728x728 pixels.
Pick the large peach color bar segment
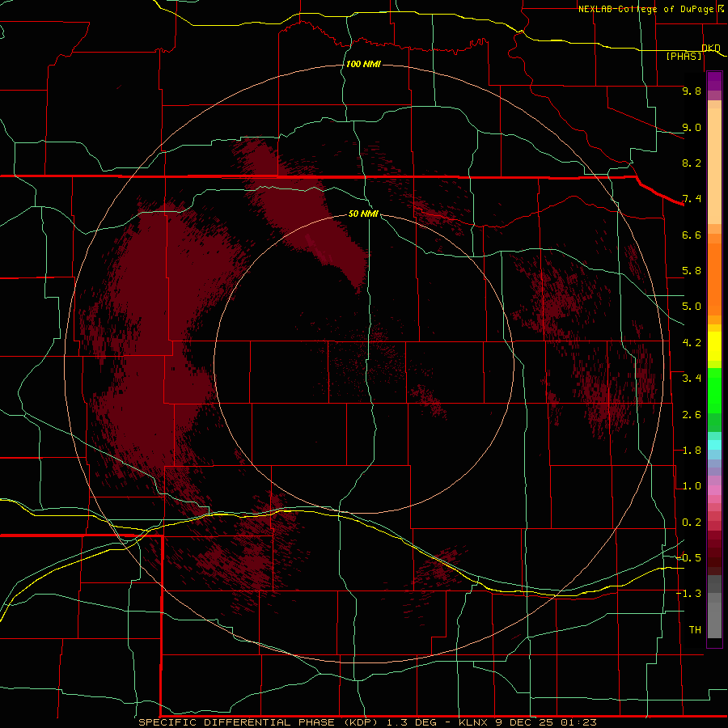point(714,166)
